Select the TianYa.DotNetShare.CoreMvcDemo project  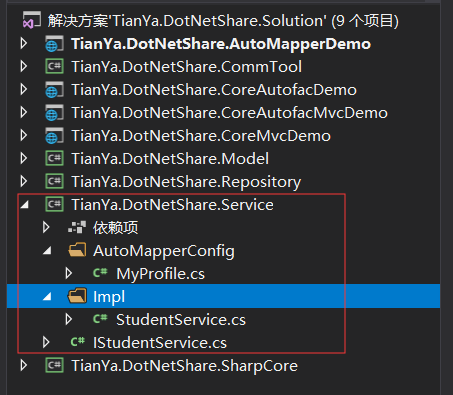(x=201, y=136)
